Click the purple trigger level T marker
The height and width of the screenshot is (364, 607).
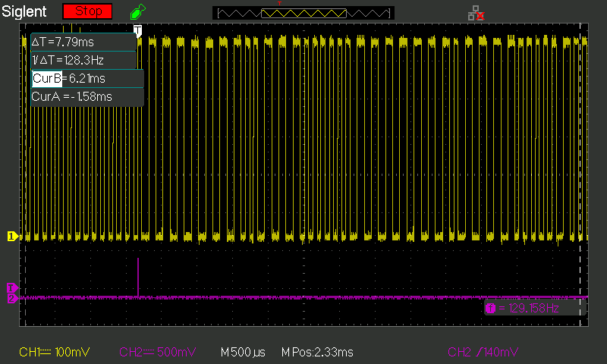click(11, 288)
